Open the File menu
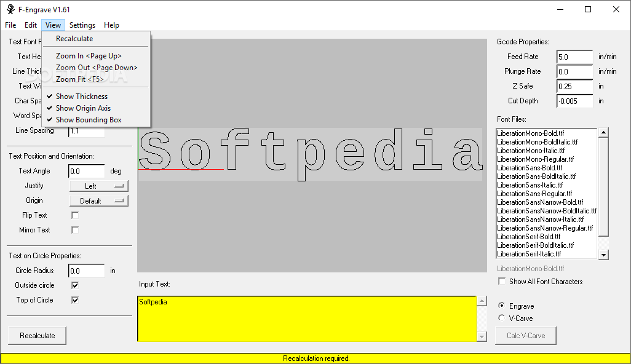 10,25
